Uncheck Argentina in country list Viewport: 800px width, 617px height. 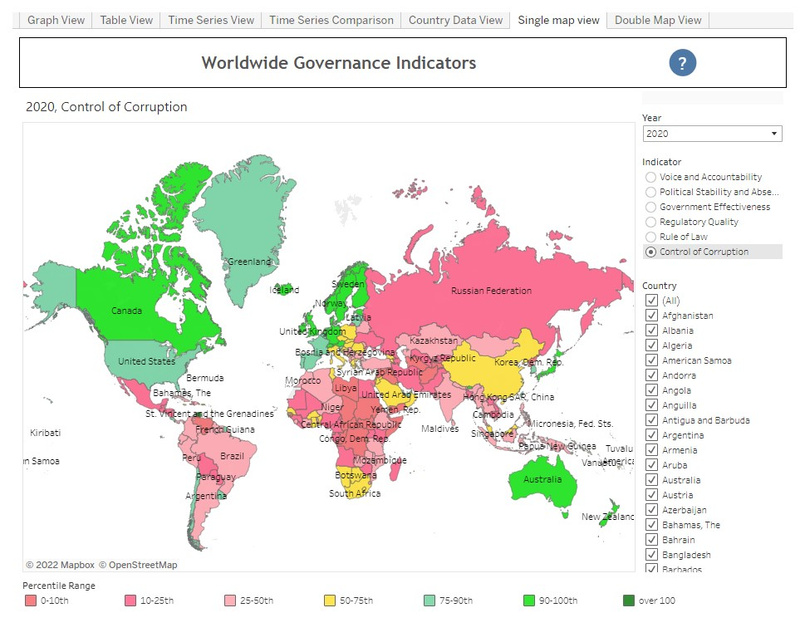point(652,435)
